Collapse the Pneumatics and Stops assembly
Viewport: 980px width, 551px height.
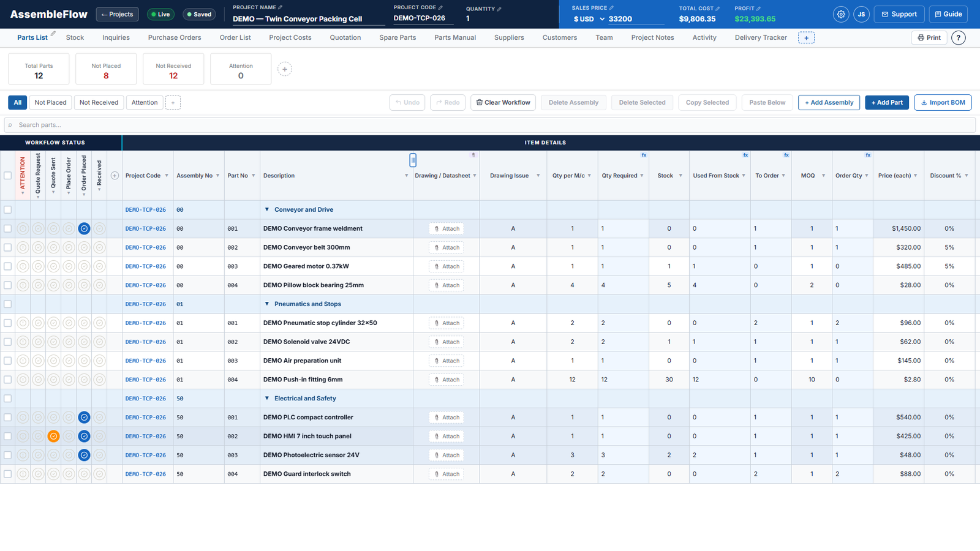pos(267,304)
